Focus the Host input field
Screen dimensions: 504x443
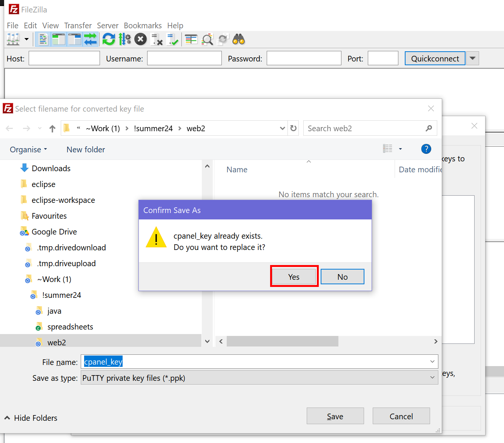[x=64, y=58]
